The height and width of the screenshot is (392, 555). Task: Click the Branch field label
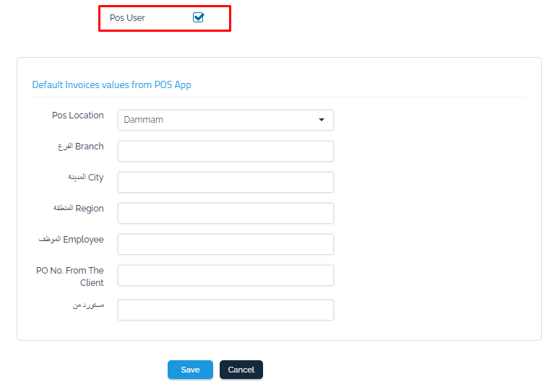click(x=80, y=147)
